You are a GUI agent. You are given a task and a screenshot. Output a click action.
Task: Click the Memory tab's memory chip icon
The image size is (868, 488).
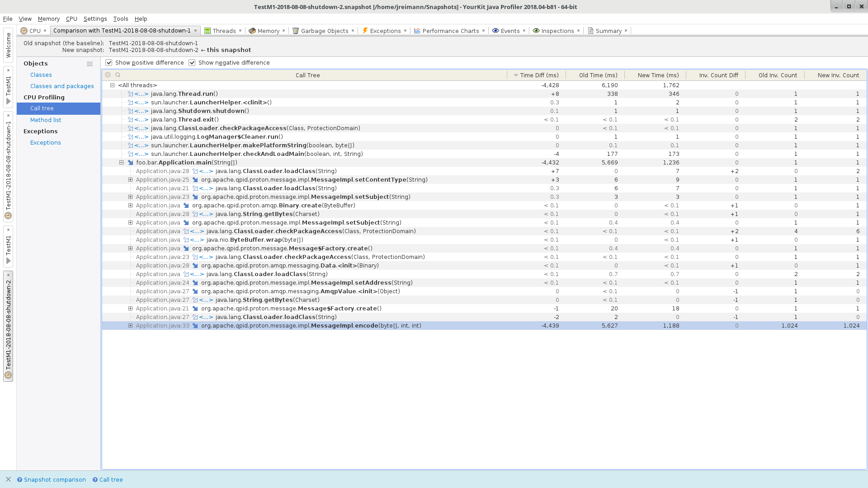tap(252, 31)
